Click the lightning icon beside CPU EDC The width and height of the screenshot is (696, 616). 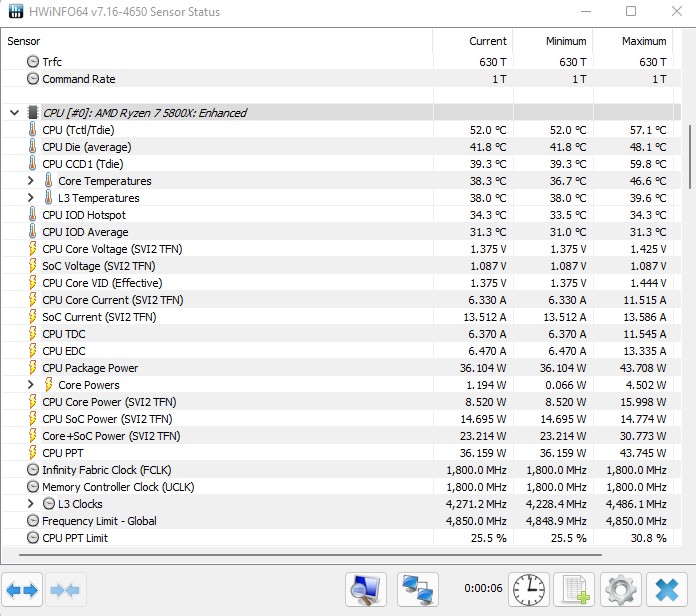tap(32, 351)
